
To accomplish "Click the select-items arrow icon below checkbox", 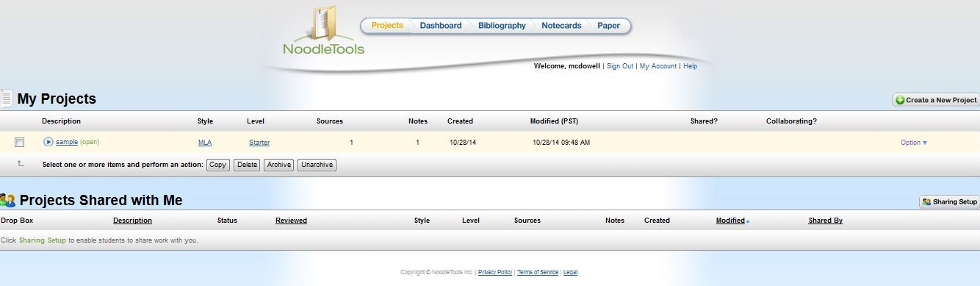I will pyautogui.click(x=21, y=164).
